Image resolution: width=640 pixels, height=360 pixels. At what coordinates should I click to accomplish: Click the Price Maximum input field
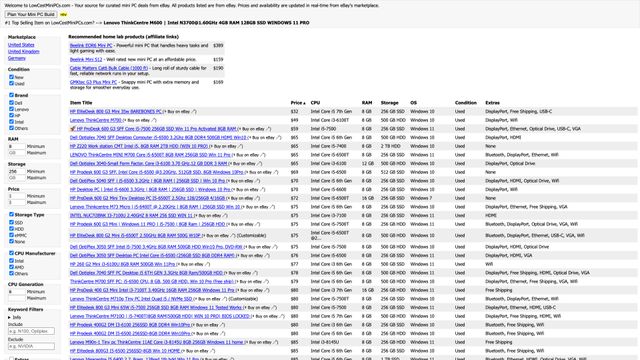[x=16, y=202]
